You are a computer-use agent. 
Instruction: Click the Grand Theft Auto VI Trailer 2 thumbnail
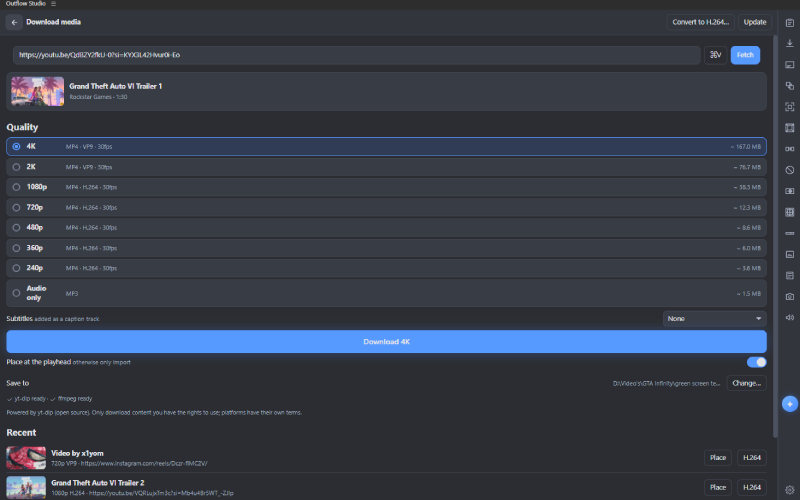coord(26,487)
